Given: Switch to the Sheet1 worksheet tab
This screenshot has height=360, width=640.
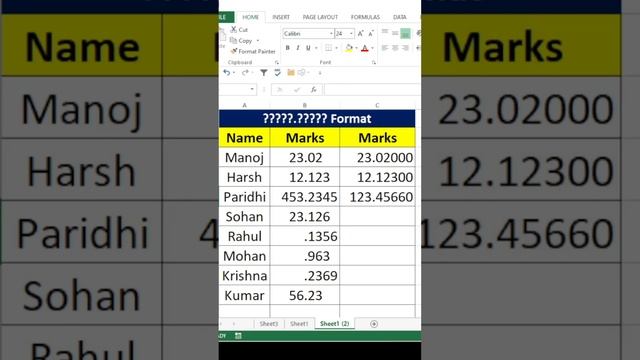Looking at the screenshot, I should 299,324.
